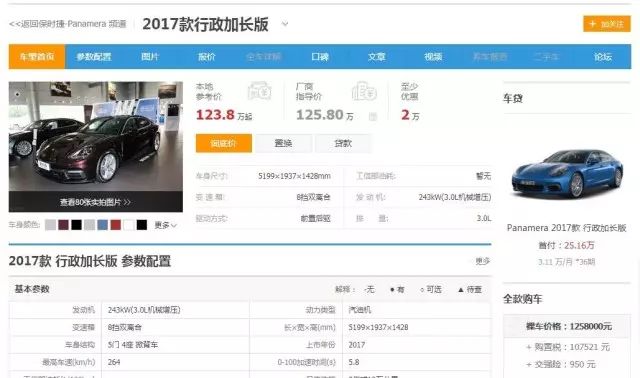Screen dimensions: 640x378
Task: Click the 置换 trade-in button
Action: click(x=283, y=143)
